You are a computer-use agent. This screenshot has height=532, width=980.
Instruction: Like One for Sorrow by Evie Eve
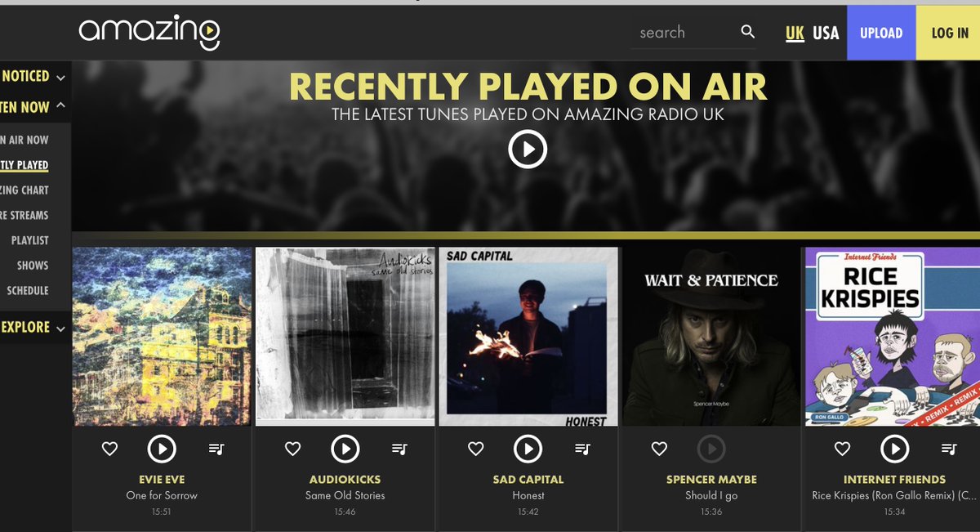(109, 449)
